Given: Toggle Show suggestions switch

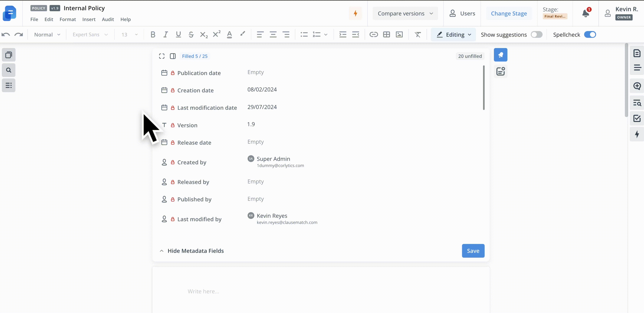Looking at the screenshot, I should coord(536,34).
